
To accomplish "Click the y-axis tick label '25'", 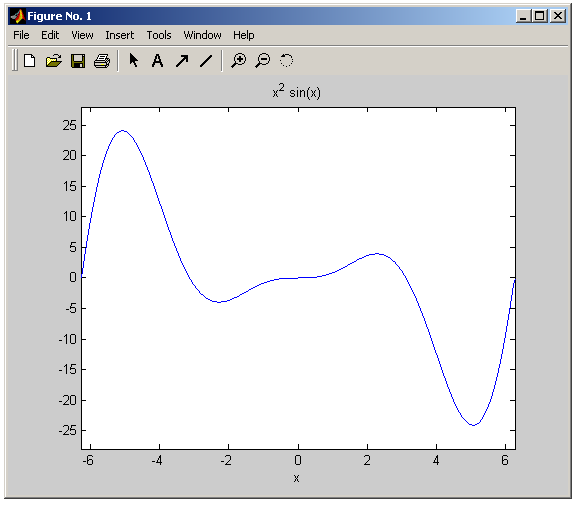I will point(69,126).
